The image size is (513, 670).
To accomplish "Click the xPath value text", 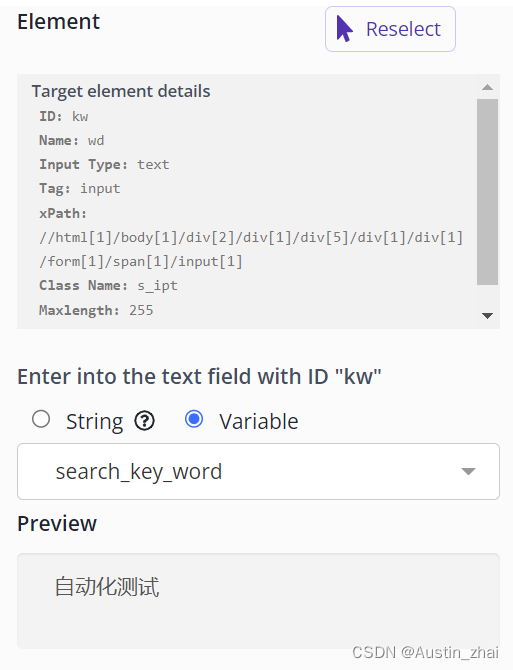I will coord(251,250).
